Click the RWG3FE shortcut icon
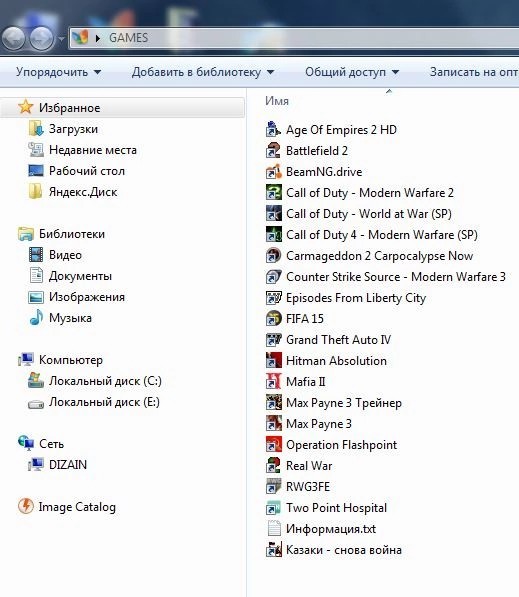This screenshot has height=597, width=519. point(273,487)
